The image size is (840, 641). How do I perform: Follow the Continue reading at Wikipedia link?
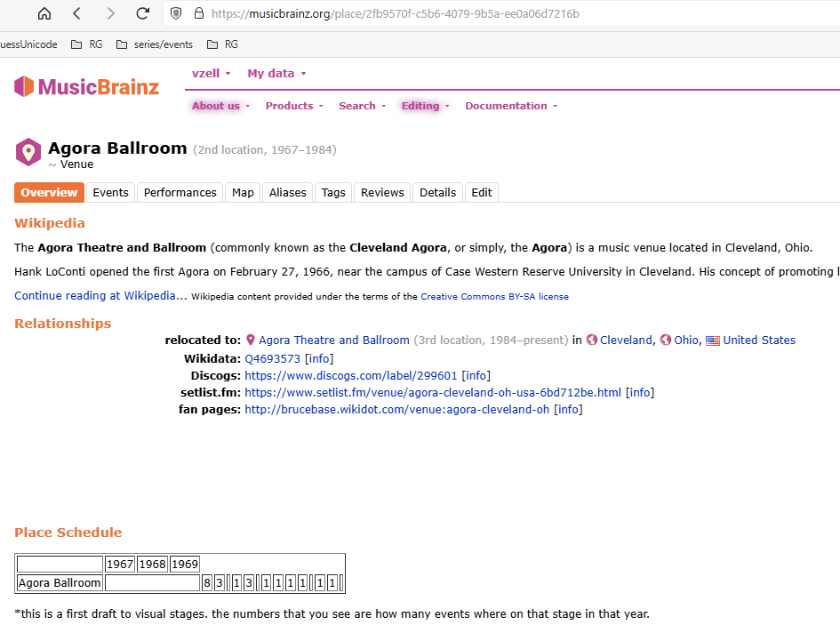pyautogui.click(x=100, y=296)
